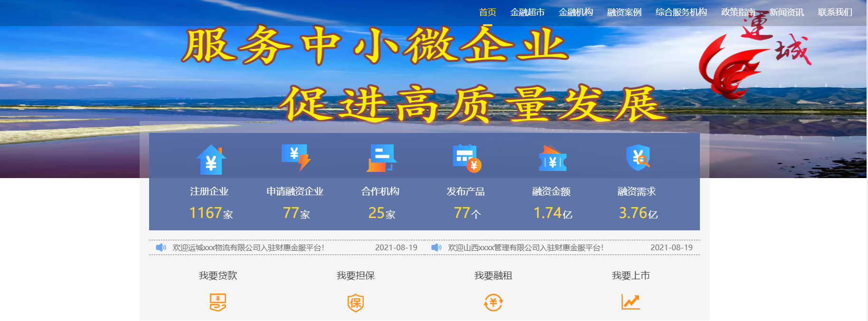Click the 注册企业 house yen icon

point(211,160)
